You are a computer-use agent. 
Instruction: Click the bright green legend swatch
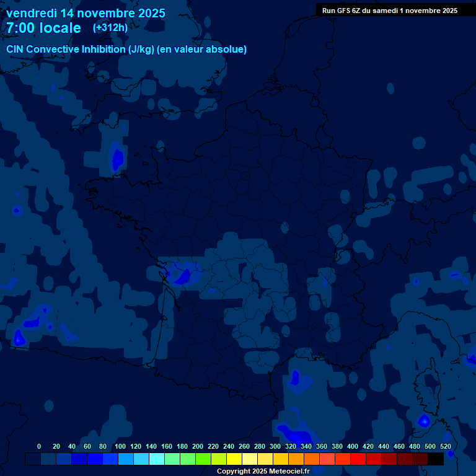click(203, 459)
